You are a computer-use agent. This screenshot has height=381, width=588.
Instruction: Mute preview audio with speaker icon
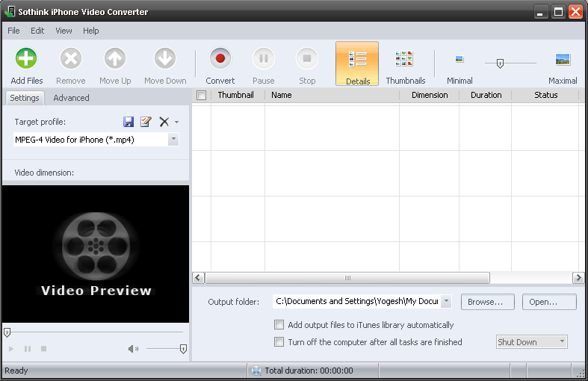tap(133, 349)
